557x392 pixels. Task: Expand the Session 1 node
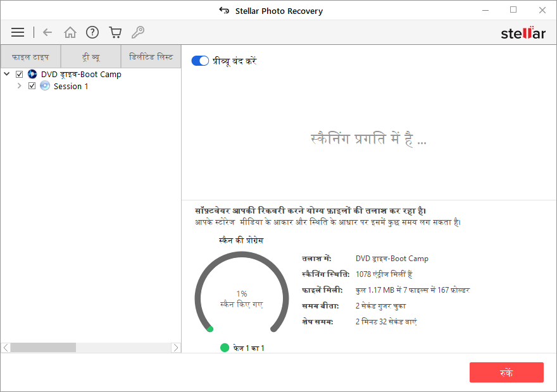point(20,86)
